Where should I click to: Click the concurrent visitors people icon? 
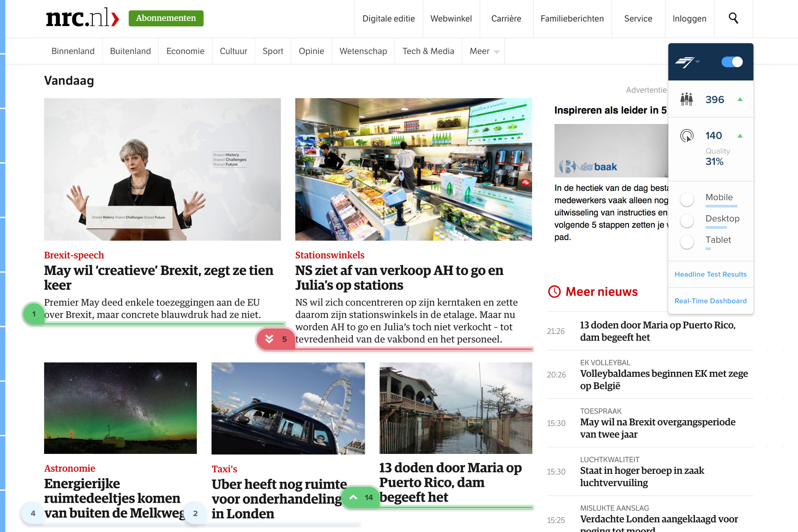[686, 99]
